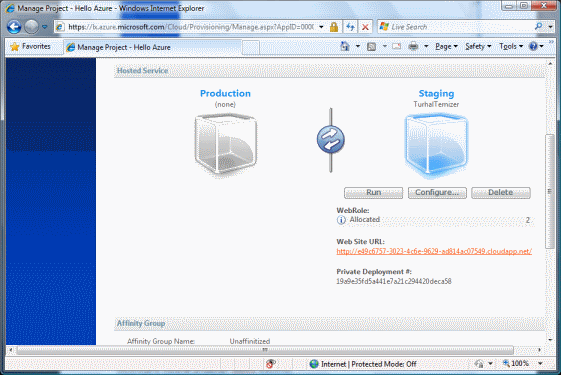Click the Read Mail icon
The height and width of the screenshot is (375, 561).
[x=396, y=46]
